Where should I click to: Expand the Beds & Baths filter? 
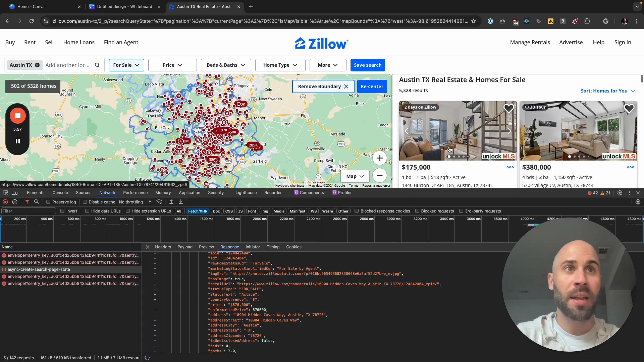click(x=226, y=65)
